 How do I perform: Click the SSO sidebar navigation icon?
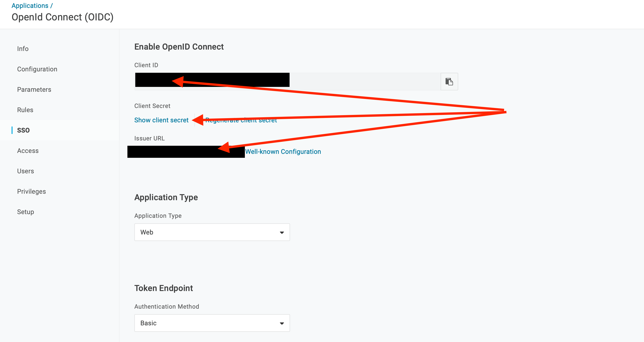point(23,130)
